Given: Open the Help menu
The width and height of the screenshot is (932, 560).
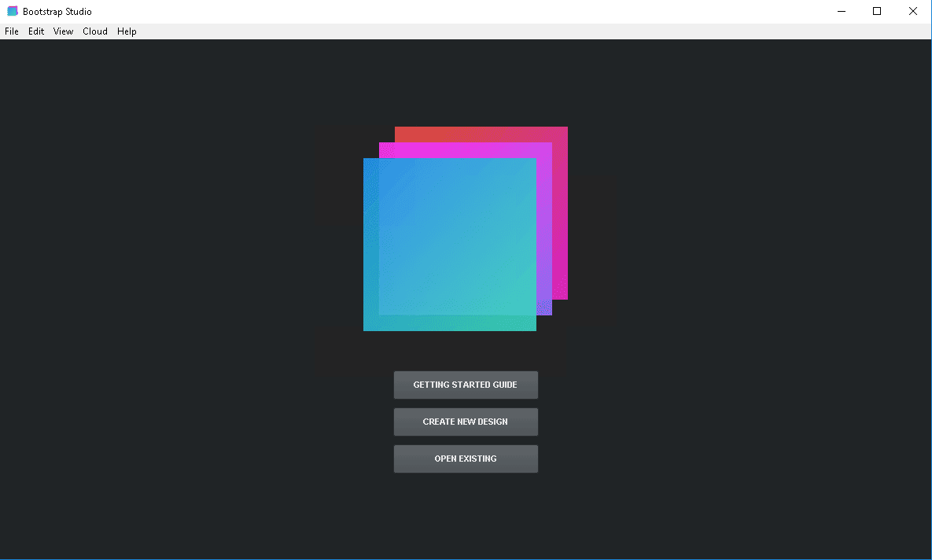Looking at the screenshot, I should (127, 31).
